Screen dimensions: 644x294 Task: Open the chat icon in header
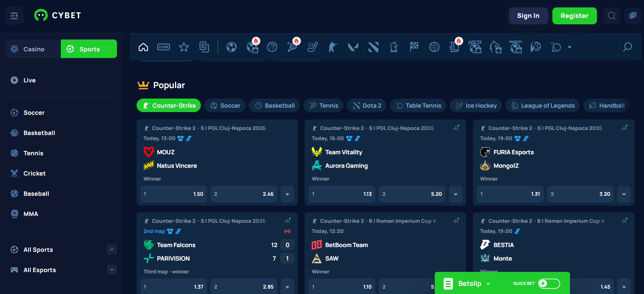(x=633, y=16)
